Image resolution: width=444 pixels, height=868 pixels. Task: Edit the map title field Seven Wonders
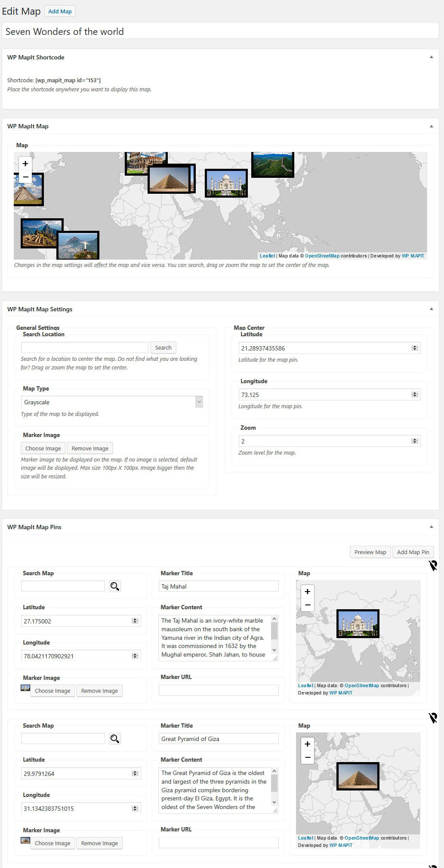click(220, 31)
